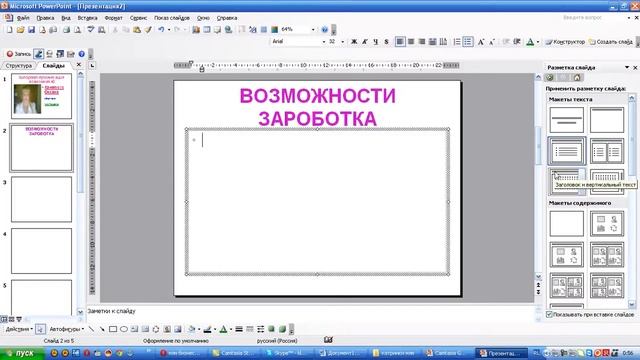The width and height of the screenshot is (640, 360).
Task: Select empty slide 3 thumbnail
Action: [x=41, y=199]
